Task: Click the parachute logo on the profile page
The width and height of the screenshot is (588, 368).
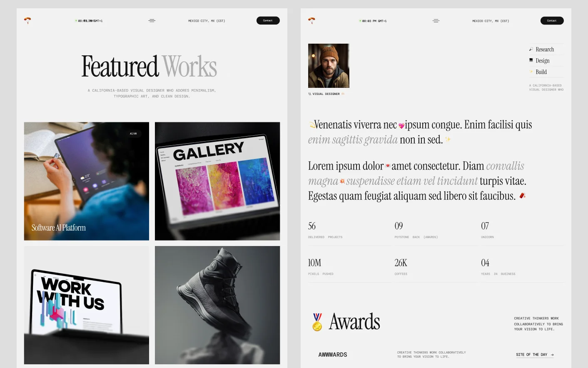Action: click(311, 20)
